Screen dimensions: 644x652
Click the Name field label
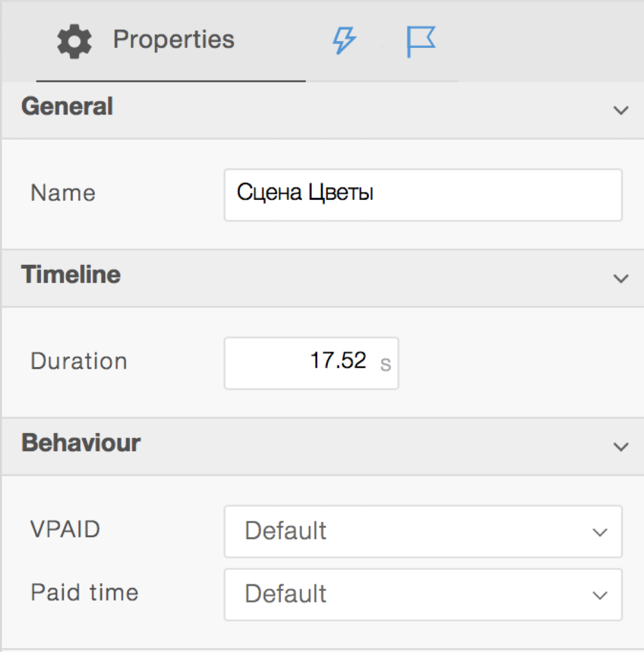point(63,193)
